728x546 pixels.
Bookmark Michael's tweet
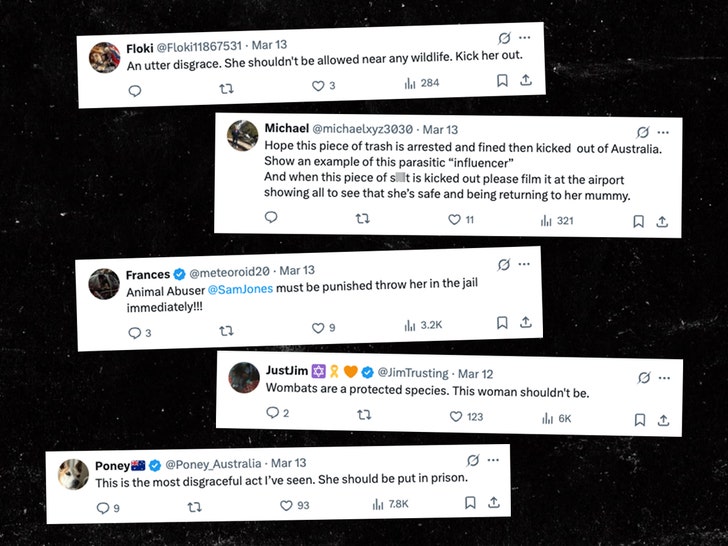point(639,220)
